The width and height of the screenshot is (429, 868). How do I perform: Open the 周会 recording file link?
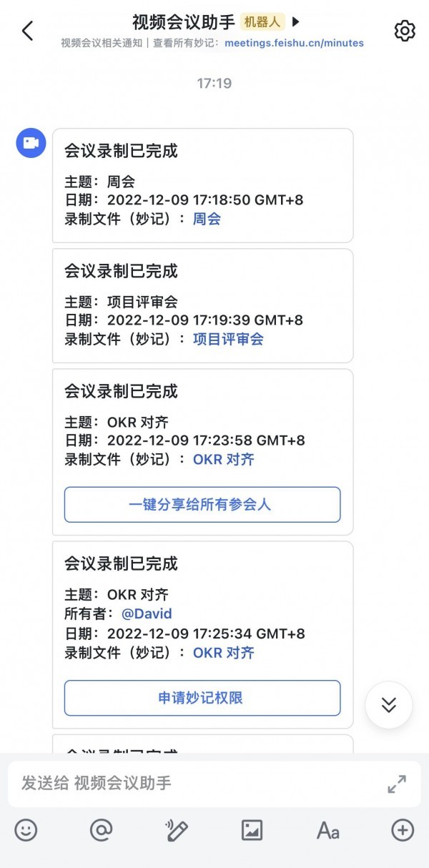tap(207, 219)
